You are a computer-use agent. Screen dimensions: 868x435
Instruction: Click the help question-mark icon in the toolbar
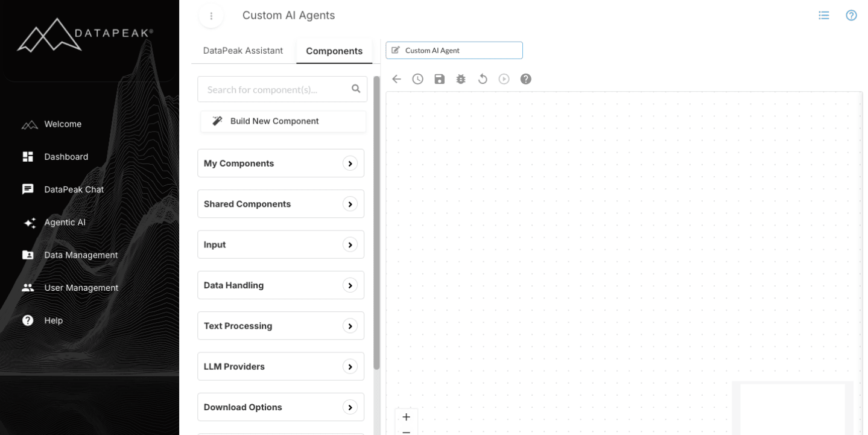point(525,78)
